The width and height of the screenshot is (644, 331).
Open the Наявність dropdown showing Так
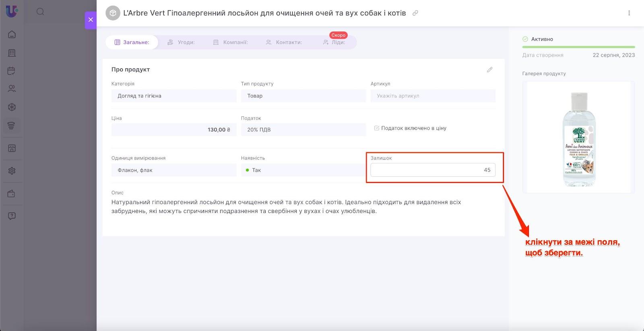pyautogui.click(x=303, y=170)
